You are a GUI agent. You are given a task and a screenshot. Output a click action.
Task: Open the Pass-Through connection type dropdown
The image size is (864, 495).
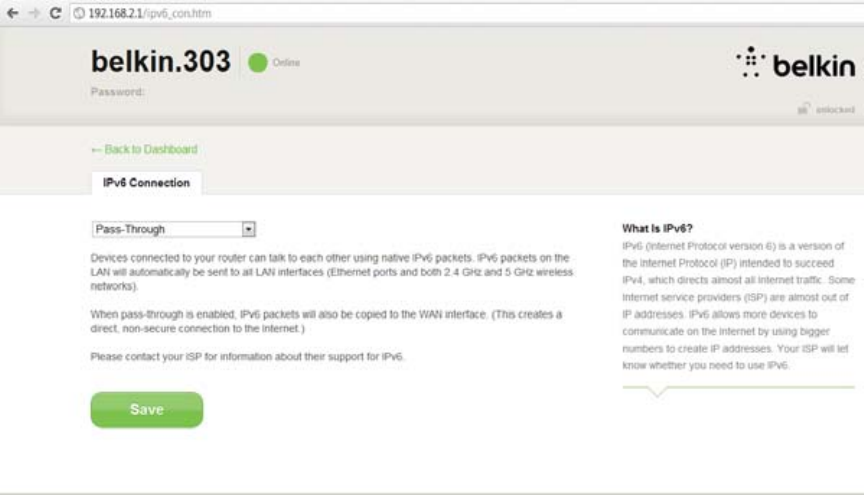[x=174, y=229]
